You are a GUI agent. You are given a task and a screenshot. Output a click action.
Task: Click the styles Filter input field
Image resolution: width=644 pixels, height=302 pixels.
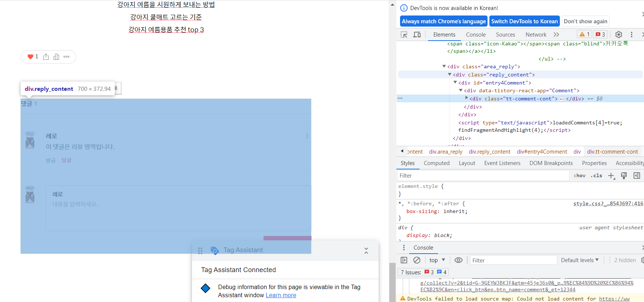coord(483,176)
